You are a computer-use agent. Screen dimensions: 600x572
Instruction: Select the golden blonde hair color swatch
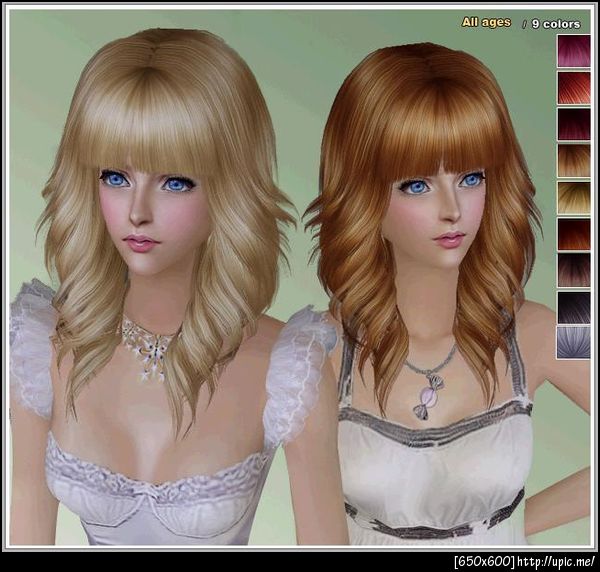pyautogui.click(x=574, y=197)
